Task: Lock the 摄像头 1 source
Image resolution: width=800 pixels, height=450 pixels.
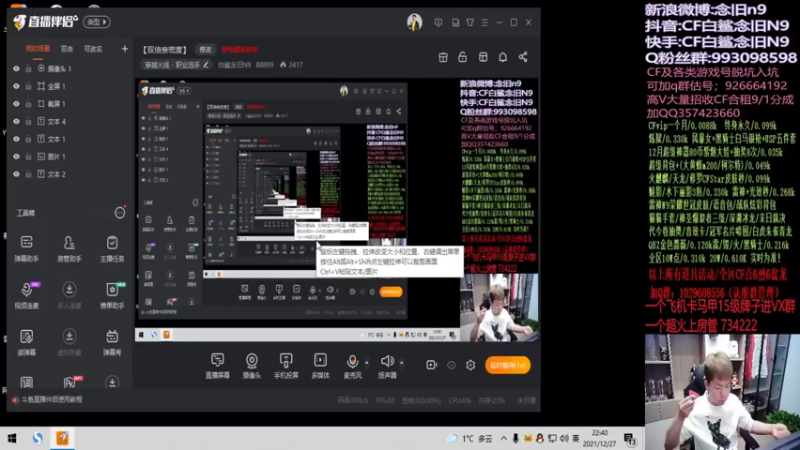Action: coord(29,68)
